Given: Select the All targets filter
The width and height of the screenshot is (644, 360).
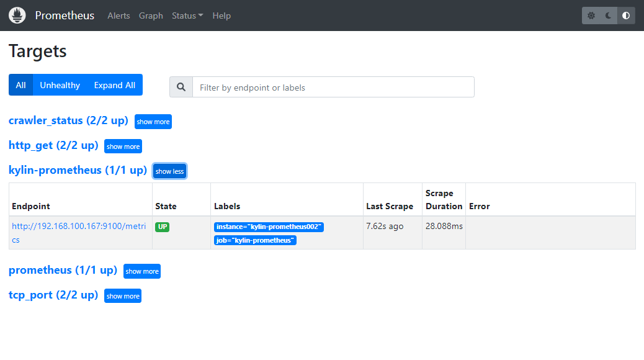Looking at the screenshot, I should point(20,85).
